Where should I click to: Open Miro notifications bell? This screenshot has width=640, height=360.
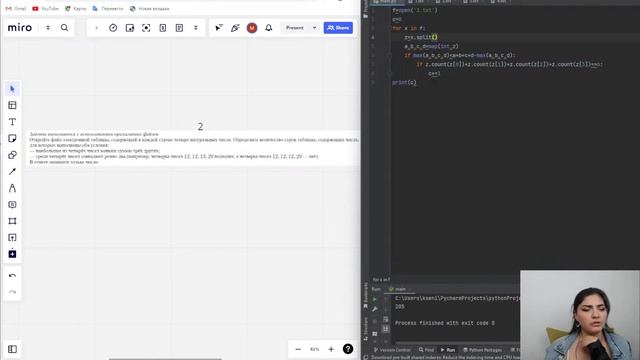click(x=269, y=28)
